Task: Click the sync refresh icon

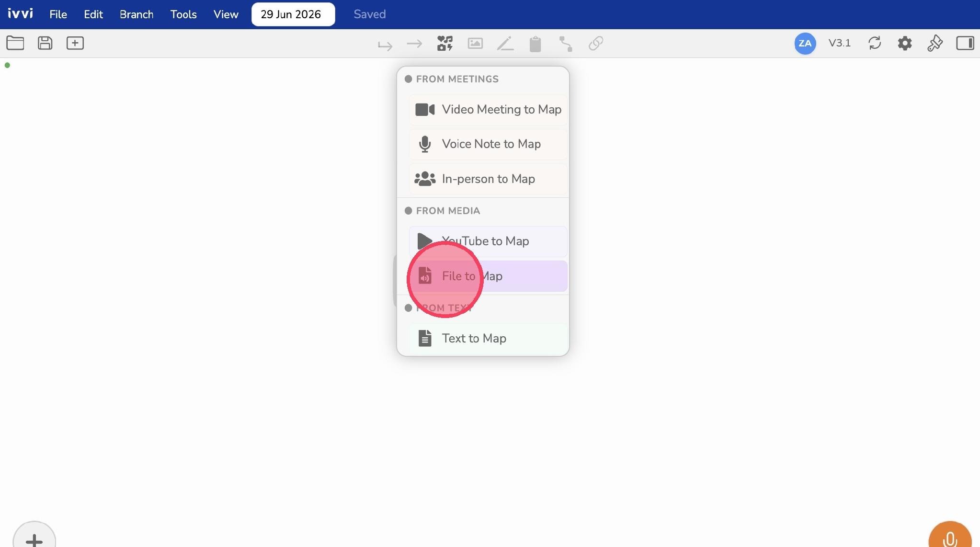Action: point(875,43)
